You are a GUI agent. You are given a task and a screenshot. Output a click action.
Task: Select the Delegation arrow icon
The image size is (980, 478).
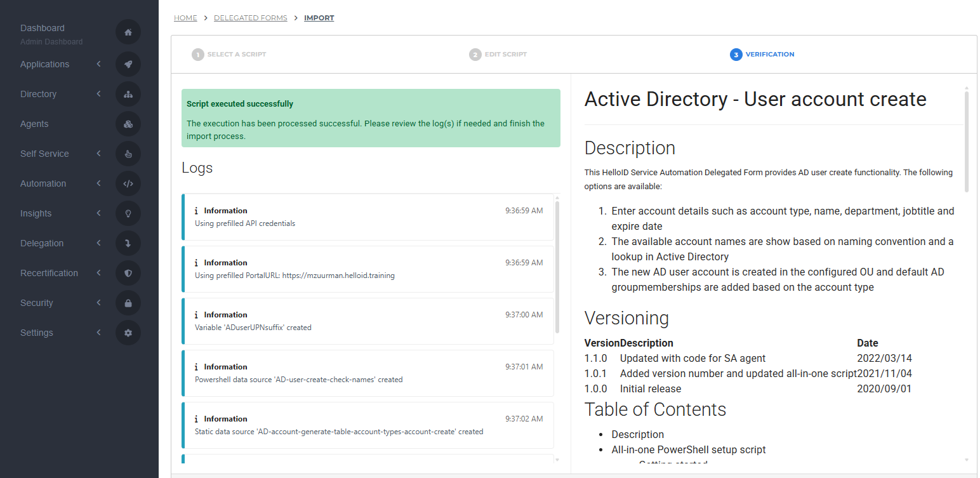pos(128,243)
